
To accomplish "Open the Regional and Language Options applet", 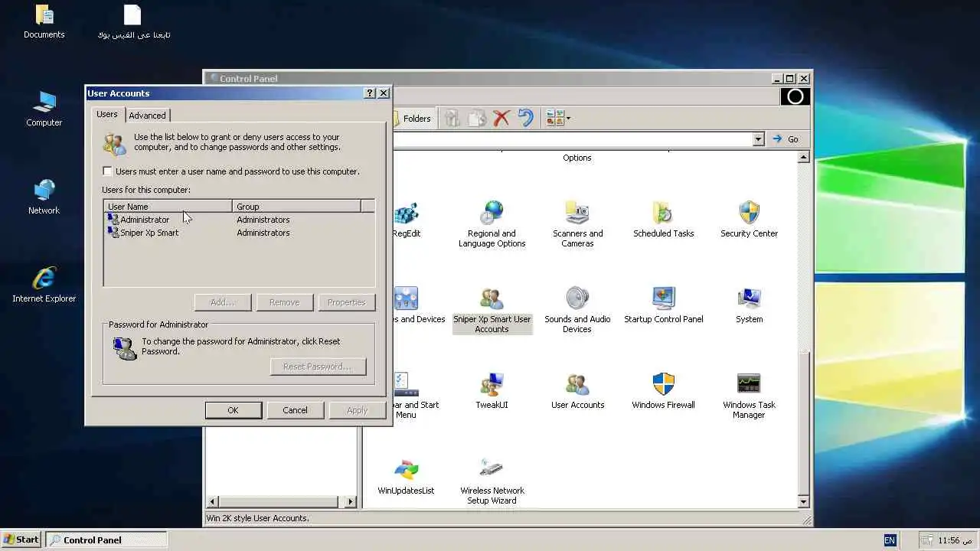I will 492,223.
